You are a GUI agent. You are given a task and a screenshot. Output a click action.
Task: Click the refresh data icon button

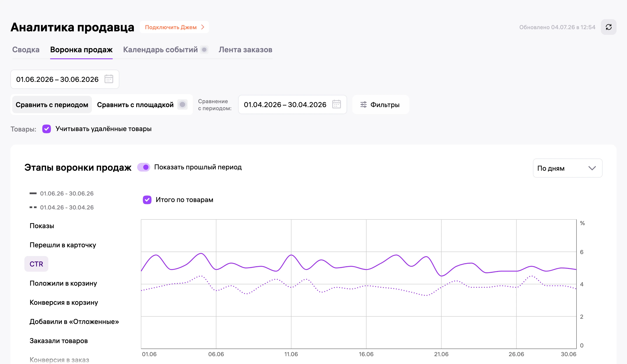pyautogui.click(x=608, y=27)
